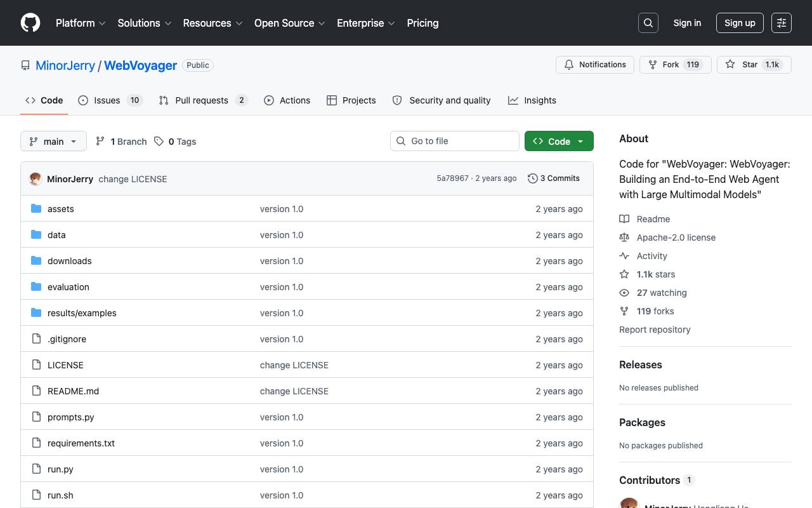
Task: Expand the Solutions menu
Action: pyautogui.click(x=145, y=23)
